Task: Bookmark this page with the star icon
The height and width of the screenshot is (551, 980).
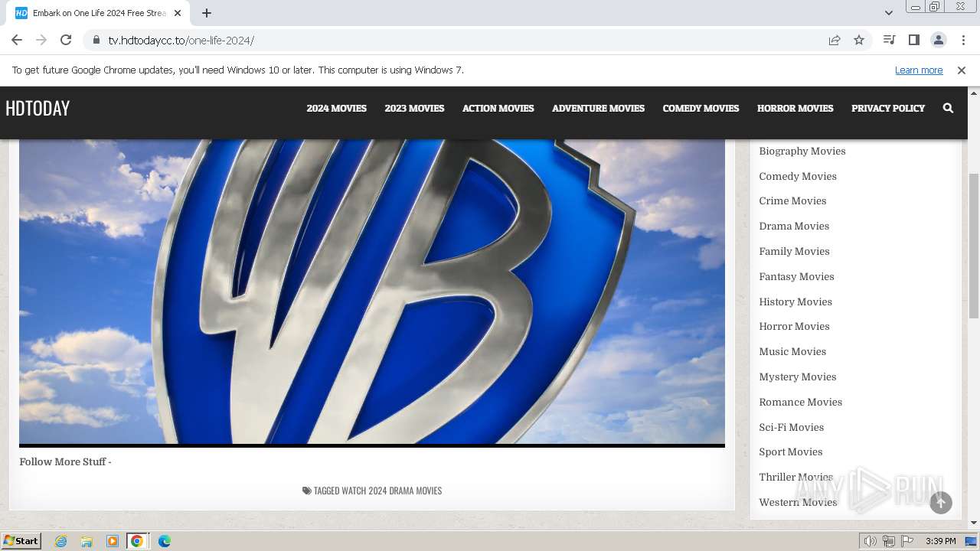Action: point(859,40)
